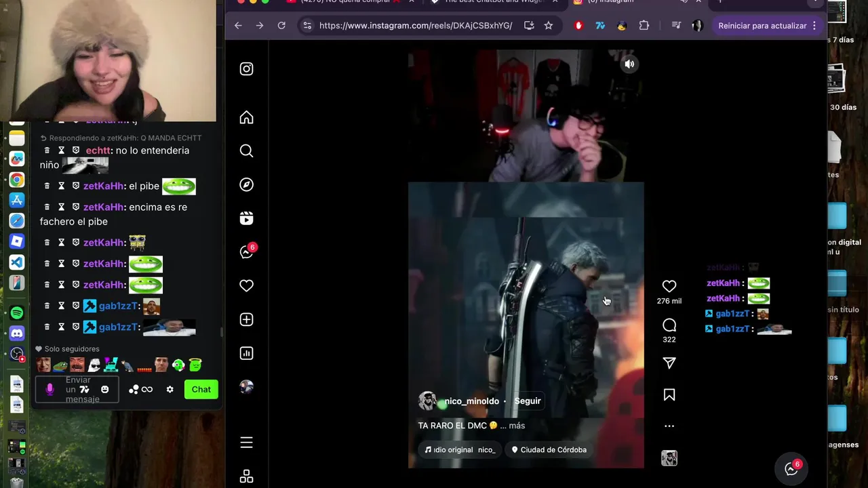Click Seguir to follow nico_minoldo

(x=528, y=401)
